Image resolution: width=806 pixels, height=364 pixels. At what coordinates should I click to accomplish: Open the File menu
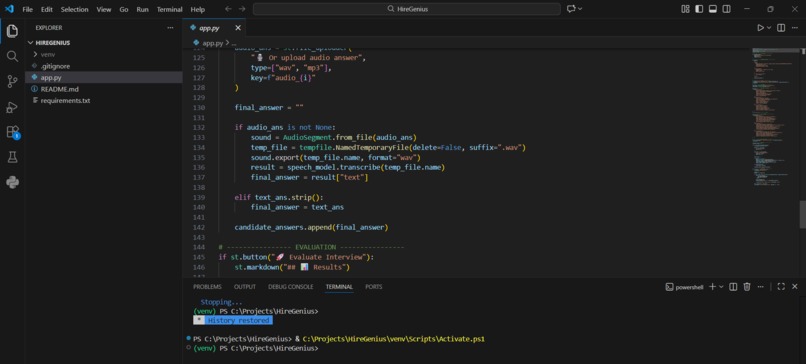(27, 9)
